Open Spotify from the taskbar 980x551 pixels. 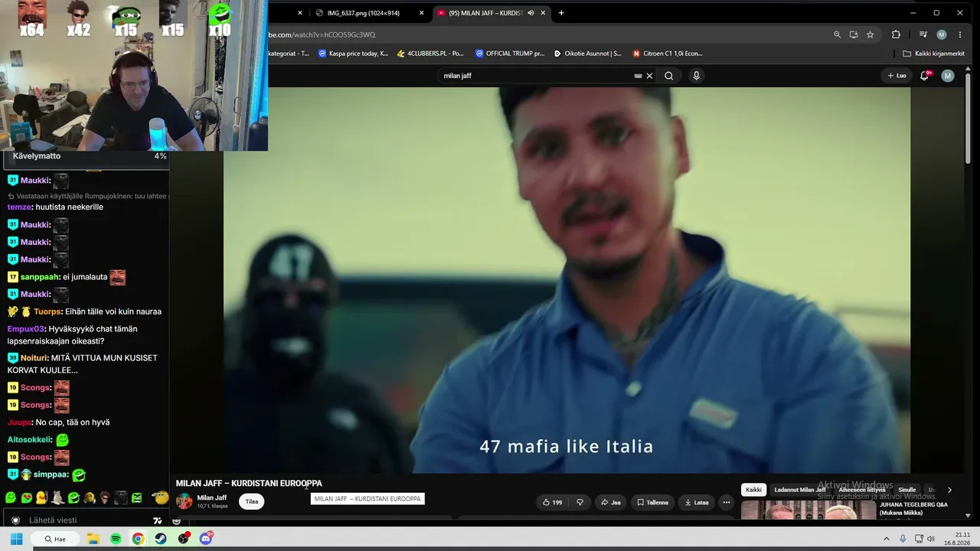[116, 539]
